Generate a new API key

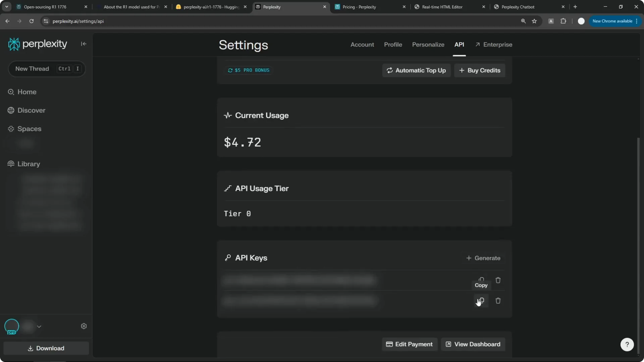point(483,258)
